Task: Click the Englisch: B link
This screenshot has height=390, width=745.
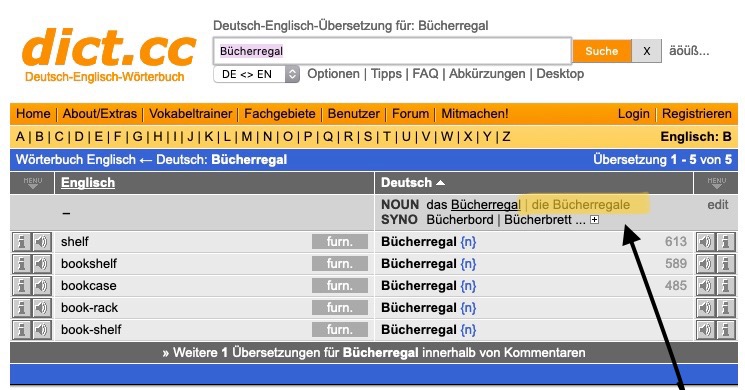Action: (696, 137)
